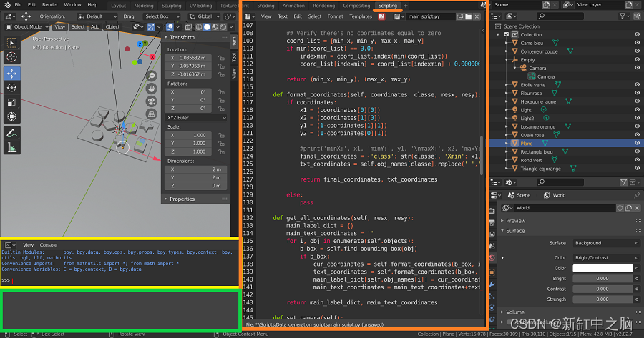Open the Orientation Default dropdown
This screenshot has width=644, height=338.
click(97, 16)
